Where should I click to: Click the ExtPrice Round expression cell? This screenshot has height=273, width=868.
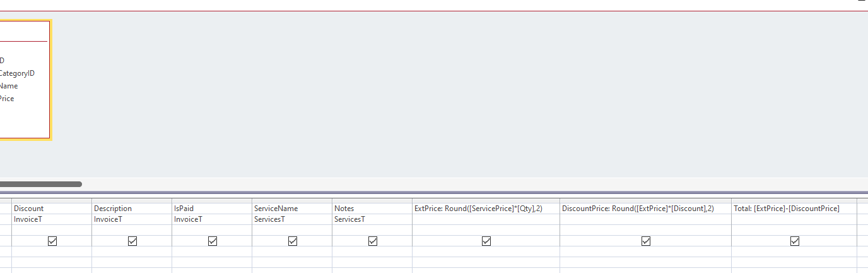coord(485,209)
